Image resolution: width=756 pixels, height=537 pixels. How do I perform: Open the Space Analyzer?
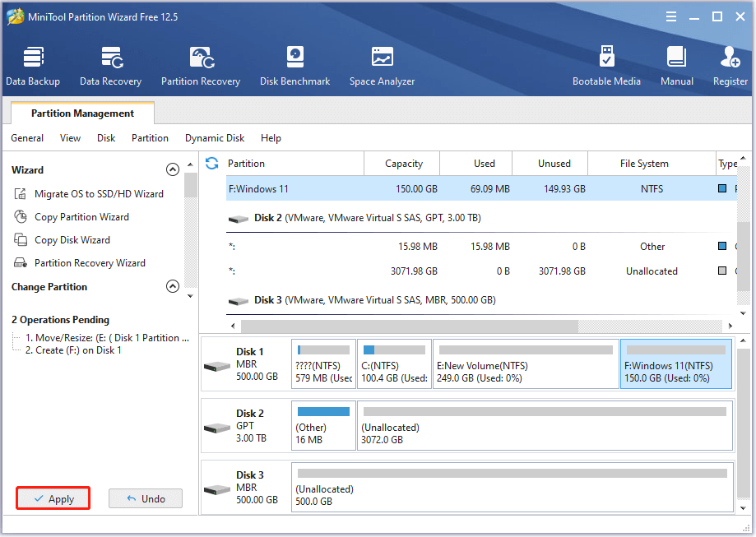tap(382, 66)
